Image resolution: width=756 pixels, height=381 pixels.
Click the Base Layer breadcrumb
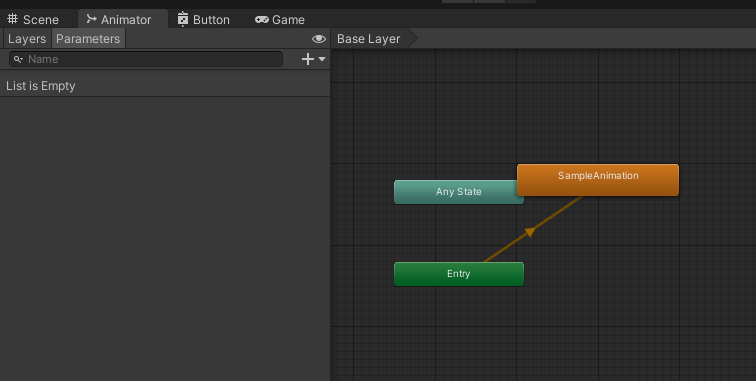click(368, 39)
